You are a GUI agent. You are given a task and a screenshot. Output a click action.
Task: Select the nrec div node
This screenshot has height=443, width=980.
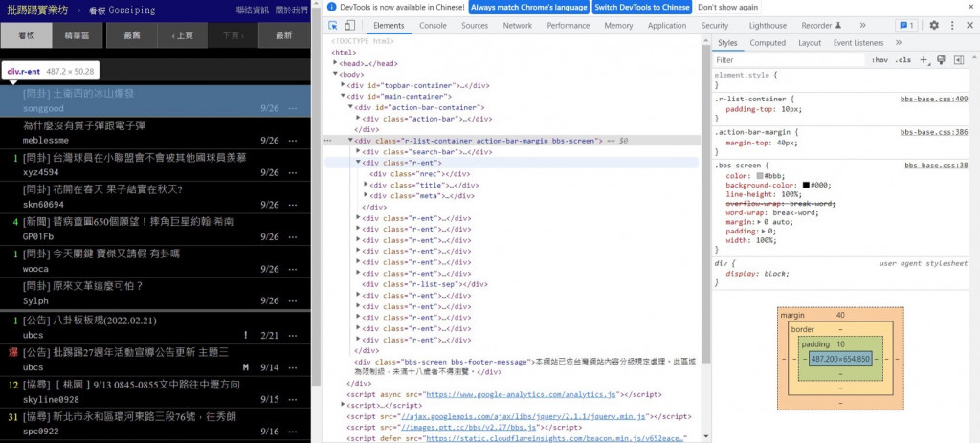tap(419, 174)
